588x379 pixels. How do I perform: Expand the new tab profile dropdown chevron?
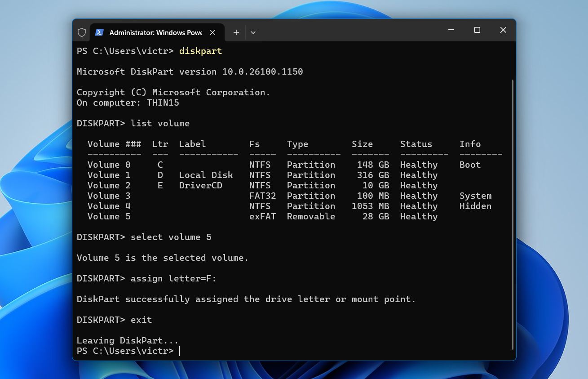[253, 32]
